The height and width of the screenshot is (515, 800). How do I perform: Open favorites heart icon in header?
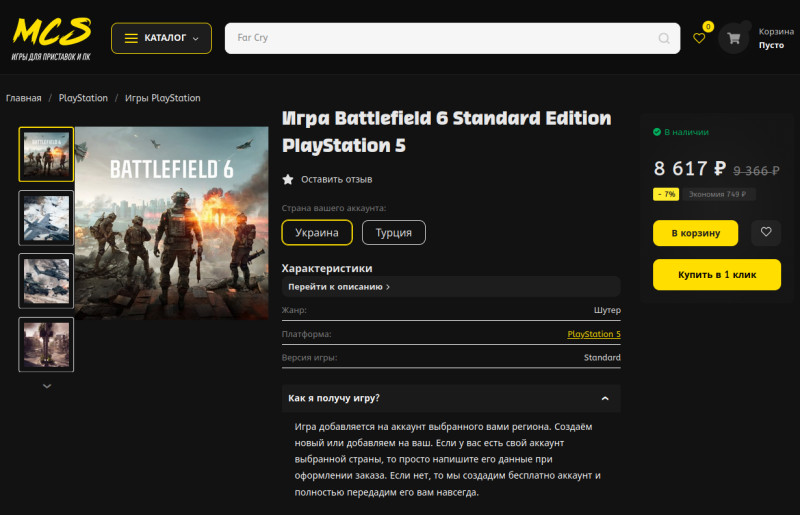pos(699,38)
